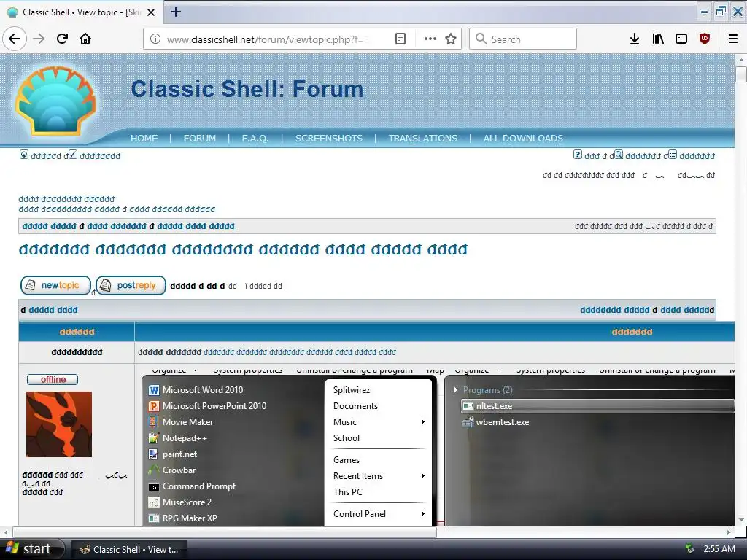This screenshot has width=747, height=560.
Task: Open the SCREENSHOTS navigation link
Action: (x=329, y=138)
